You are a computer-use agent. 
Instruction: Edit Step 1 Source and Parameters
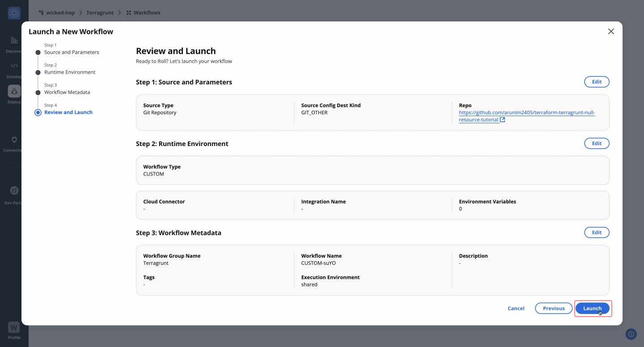pyautogui.click(x=597, y=82)
